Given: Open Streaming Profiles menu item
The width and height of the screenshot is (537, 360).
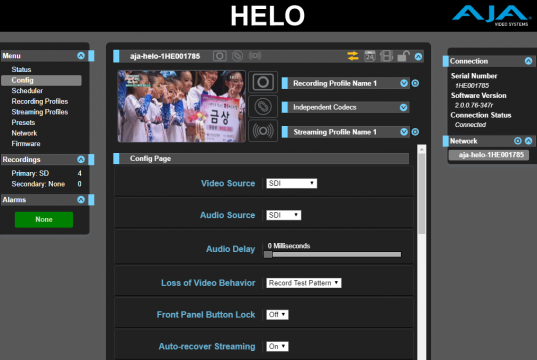Looking at the screenshot, I should (40, 112).
